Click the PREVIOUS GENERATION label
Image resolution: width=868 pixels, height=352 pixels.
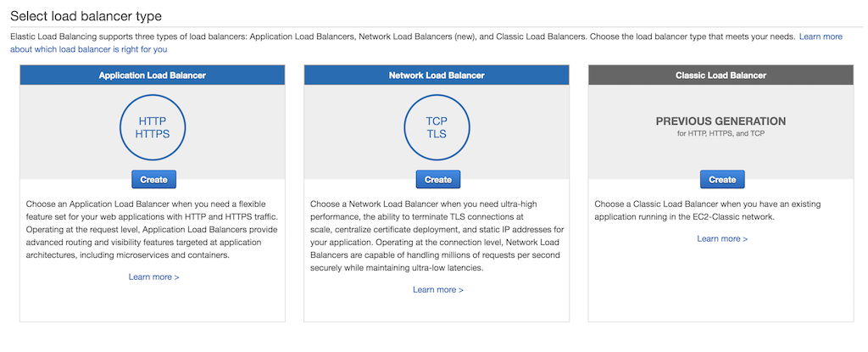721,120
